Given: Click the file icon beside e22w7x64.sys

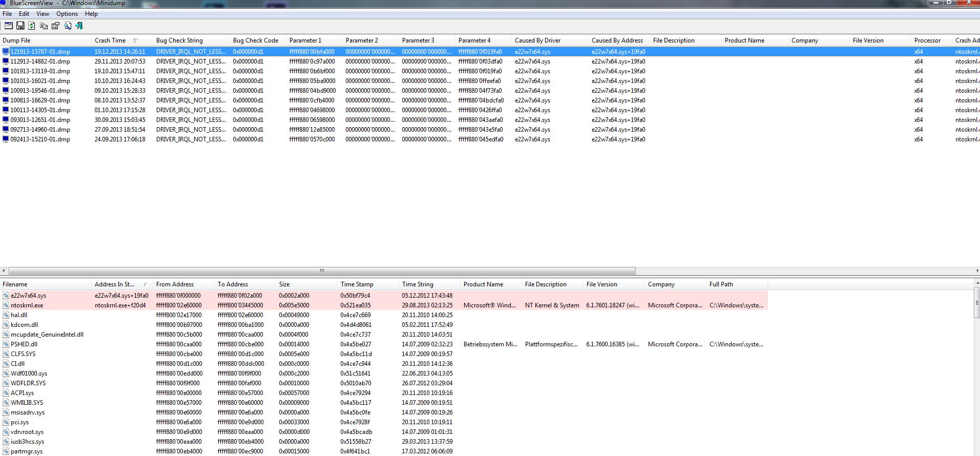Looking at the screenshot, I should pos(6,296).
